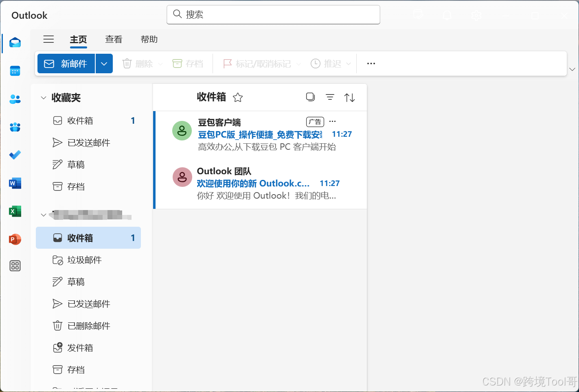Viewport: 579px width, 392px height.
Task: Select the highlighted account 收件箱 folder
Action: (88, 238)
